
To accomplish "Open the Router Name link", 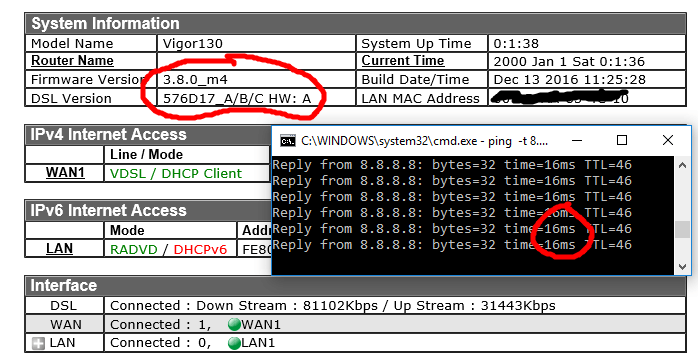I will tap(72, 61).
